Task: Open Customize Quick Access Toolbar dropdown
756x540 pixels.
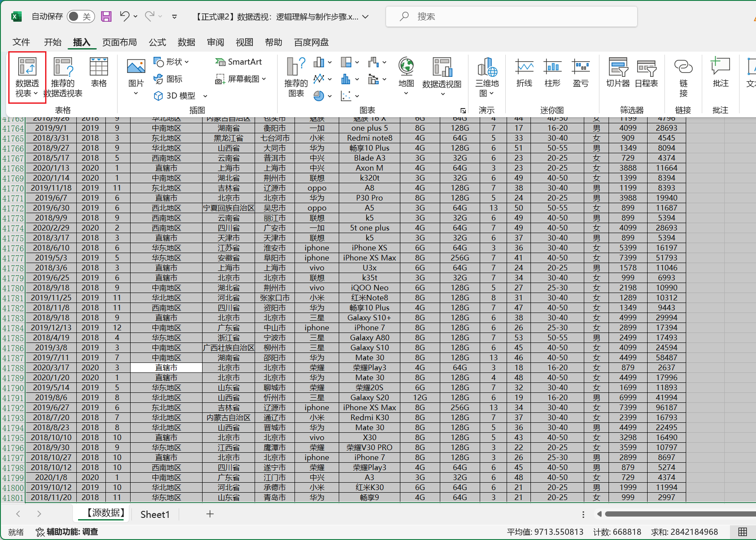Action: point(174,17)
